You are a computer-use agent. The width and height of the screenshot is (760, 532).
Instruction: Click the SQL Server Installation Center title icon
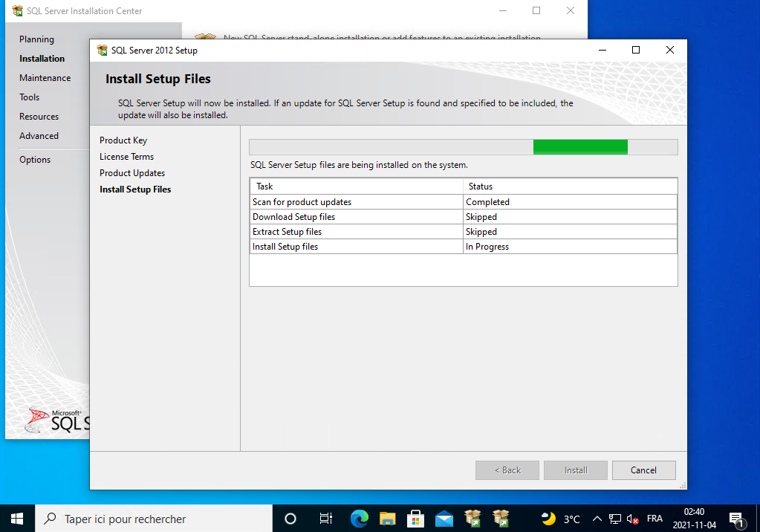click(x=17, y=11)
